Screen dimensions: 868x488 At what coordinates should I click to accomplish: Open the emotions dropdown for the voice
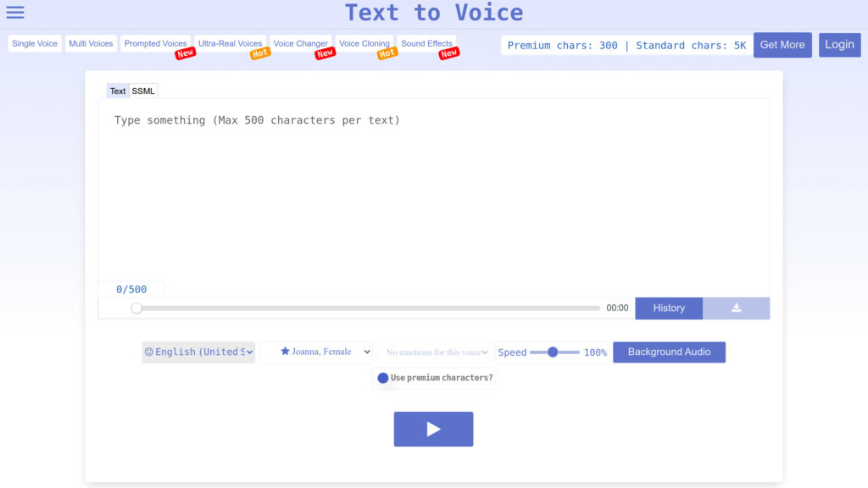435,352
